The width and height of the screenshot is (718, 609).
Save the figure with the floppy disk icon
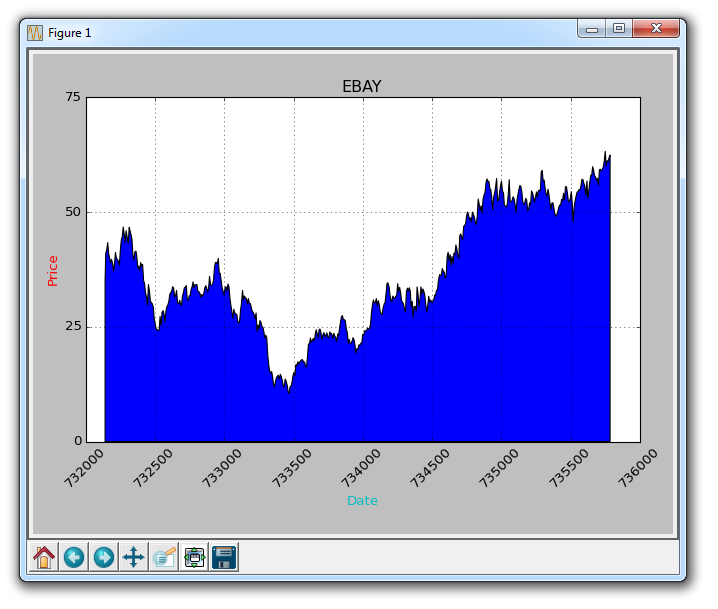224,557
